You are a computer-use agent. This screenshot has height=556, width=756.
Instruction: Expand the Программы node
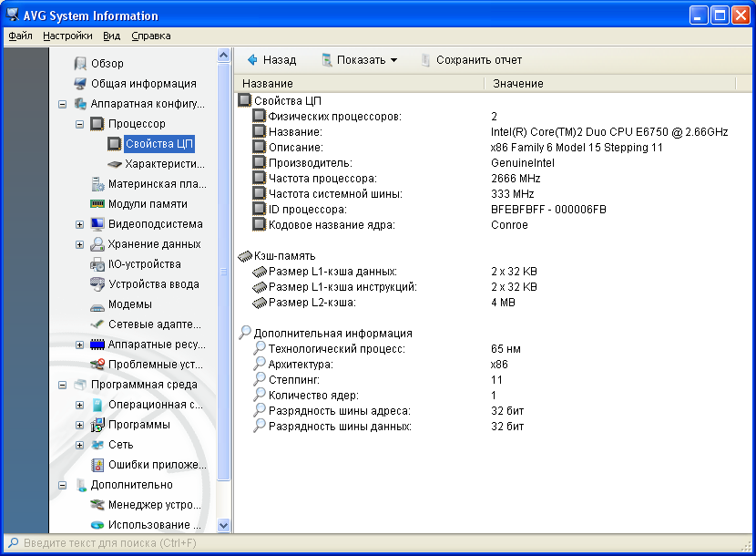(79, 426)
